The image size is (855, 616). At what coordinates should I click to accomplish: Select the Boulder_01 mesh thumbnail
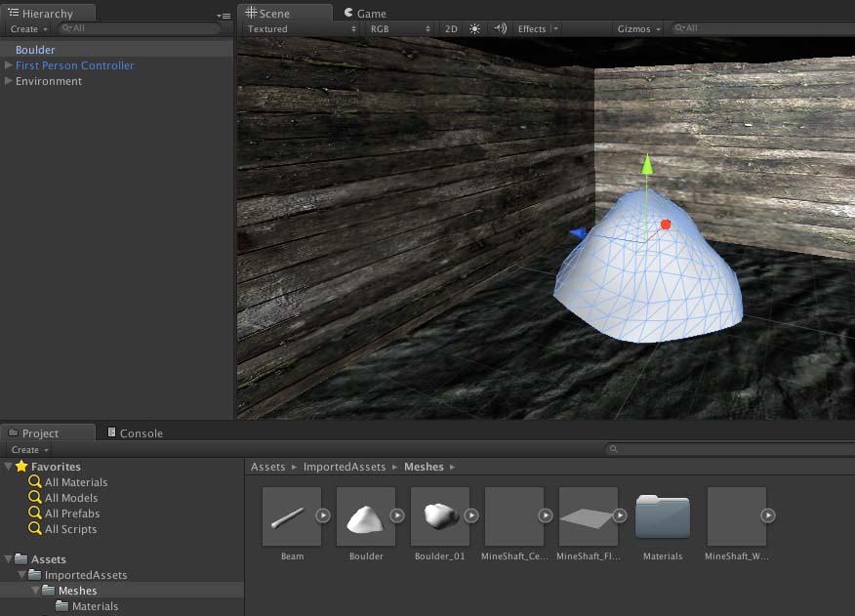(440, 516)
